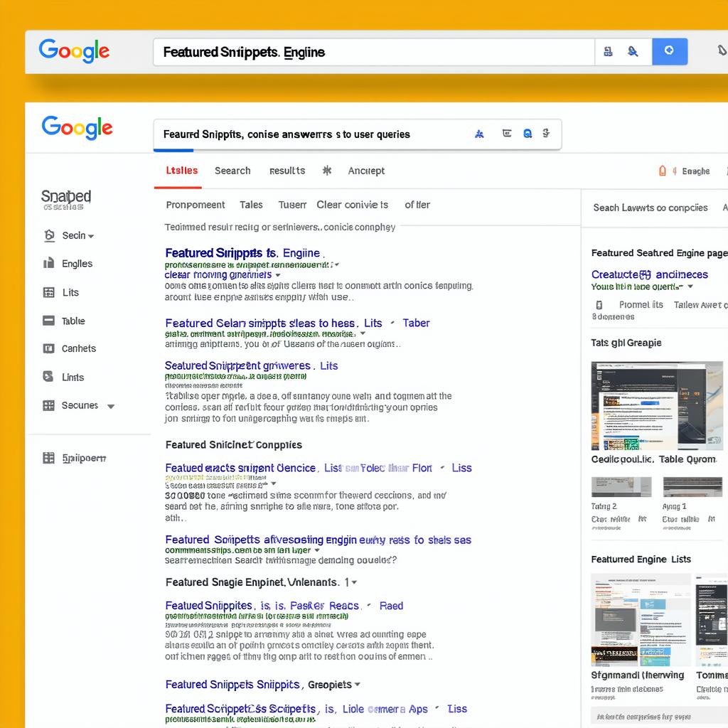
Task: Select the Ltslles tab
Action: click(x=181, y=171)
